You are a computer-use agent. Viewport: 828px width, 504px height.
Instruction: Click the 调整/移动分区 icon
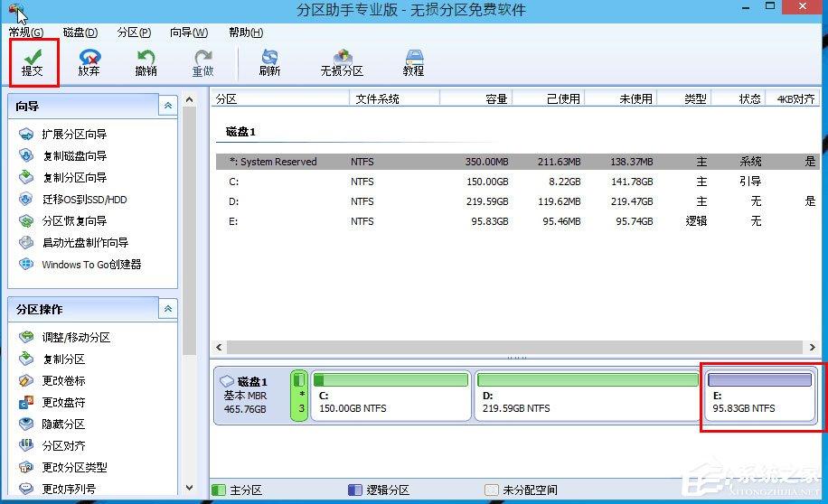point(26,337)
